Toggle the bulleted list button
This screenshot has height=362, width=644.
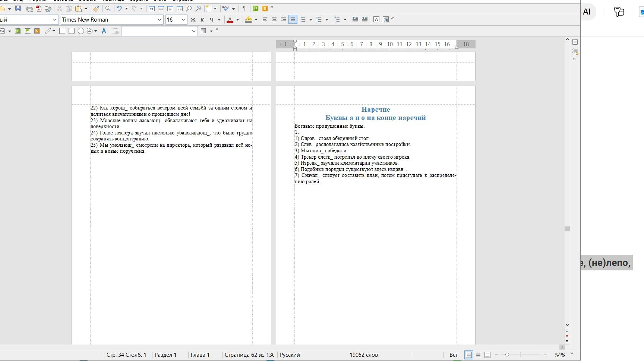[x=303, y=20]
